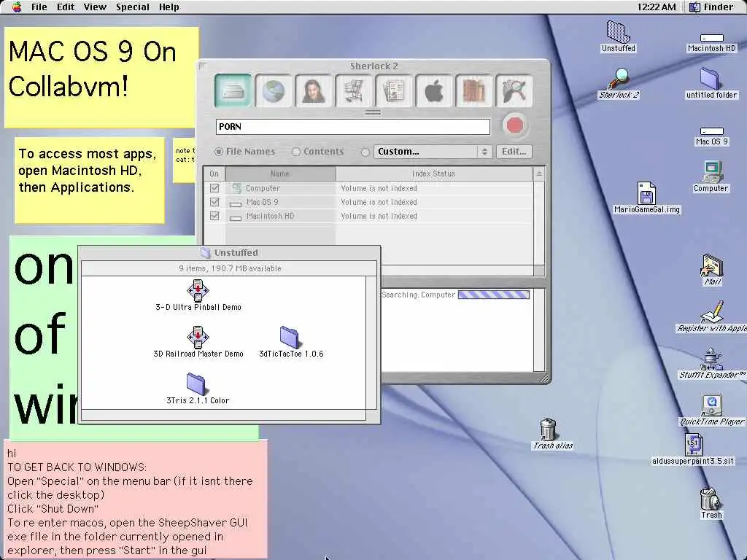Viewport: 747px width, 560px height.
Task: Click the pink "TO GET BACK TO WINDOWS" note
Action: 136,499
